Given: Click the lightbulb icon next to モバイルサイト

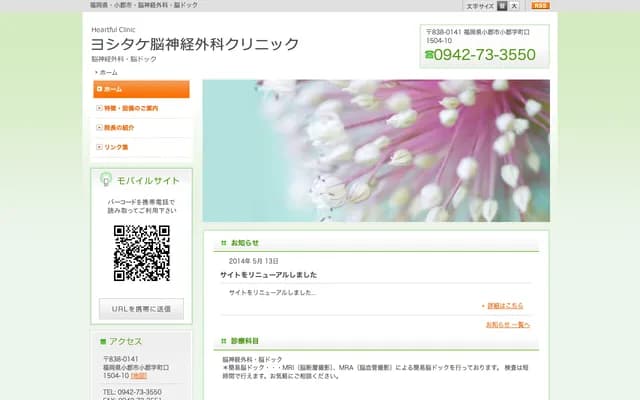Looking at the screenshot, I should click(x=105, y=180).
